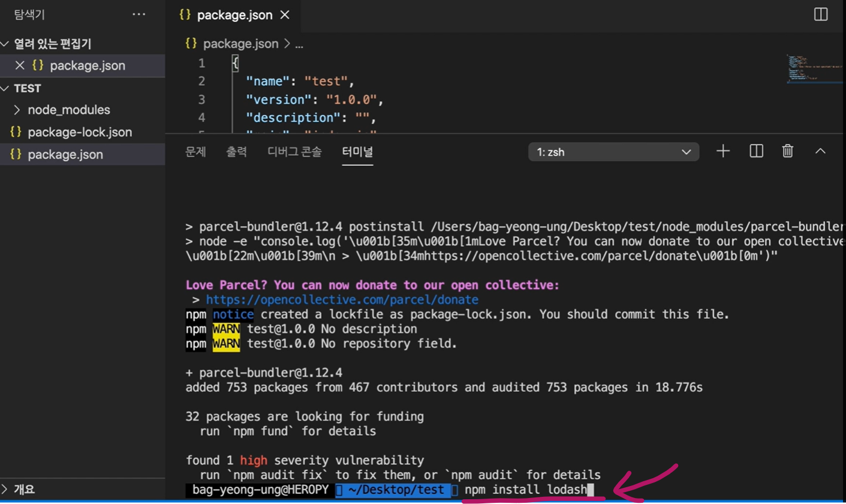Click the '32 packages are looking for funding' line
Viewport: 846px width, 504px height.
point(305,417)
